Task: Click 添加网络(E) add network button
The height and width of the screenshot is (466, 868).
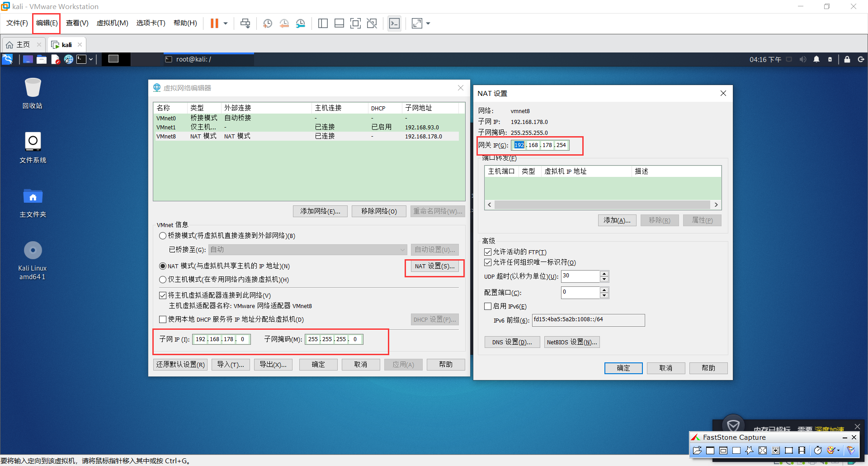Action: (x=320, y=211)
